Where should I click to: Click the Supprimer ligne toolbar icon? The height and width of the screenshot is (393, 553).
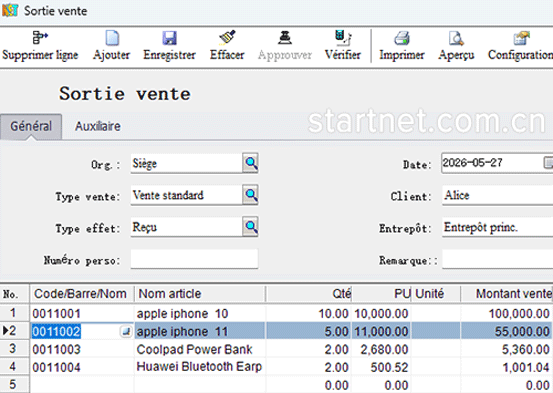[40, 37]
